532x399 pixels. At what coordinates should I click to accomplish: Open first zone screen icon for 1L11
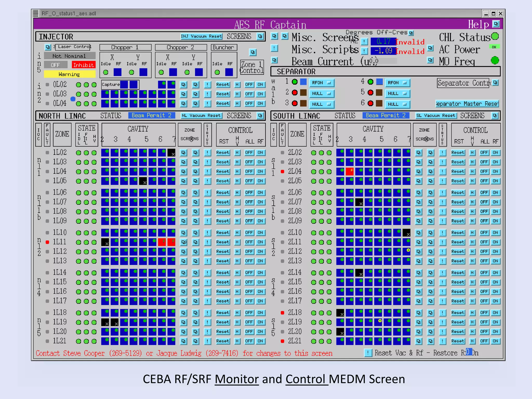(183, 242)
